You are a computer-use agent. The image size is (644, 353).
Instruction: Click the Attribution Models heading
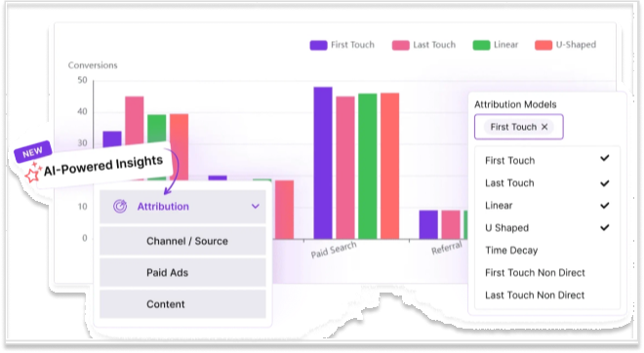515,104
